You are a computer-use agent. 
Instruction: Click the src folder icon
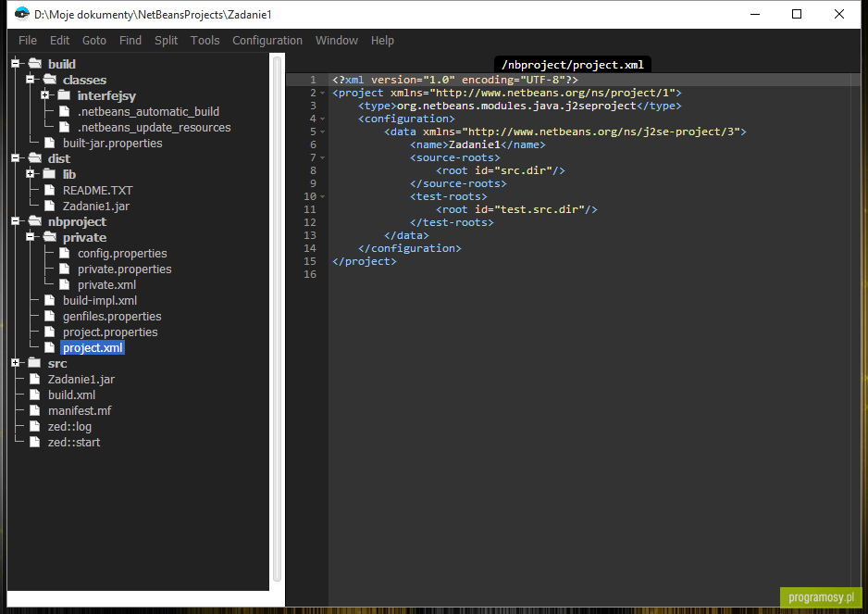(x=34, y=363)
